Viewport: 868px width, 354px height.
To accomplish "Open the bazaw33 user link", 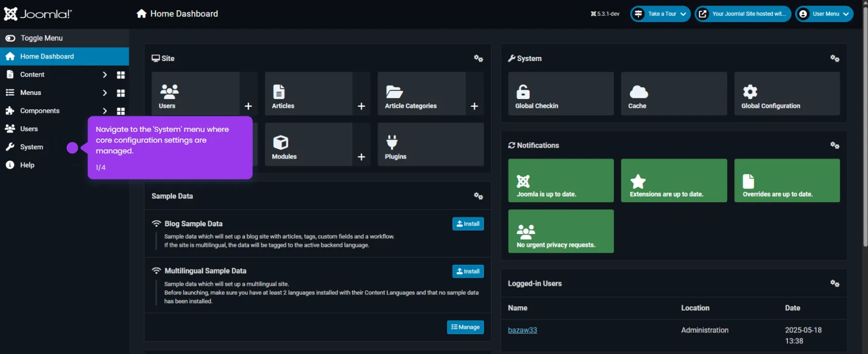I will tap(522, 330).
